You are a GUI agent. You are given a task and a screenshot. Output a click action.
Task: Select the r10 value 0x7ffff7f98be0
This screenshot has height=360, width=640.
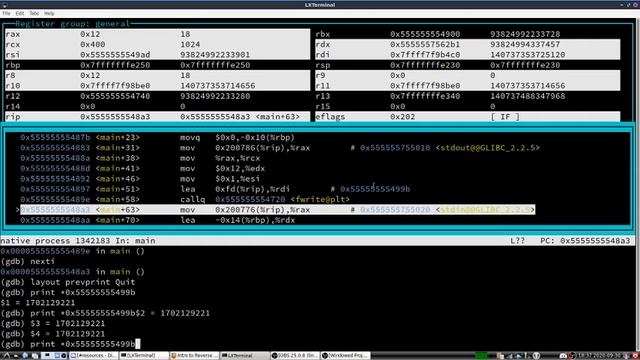(x=115, y=86)
